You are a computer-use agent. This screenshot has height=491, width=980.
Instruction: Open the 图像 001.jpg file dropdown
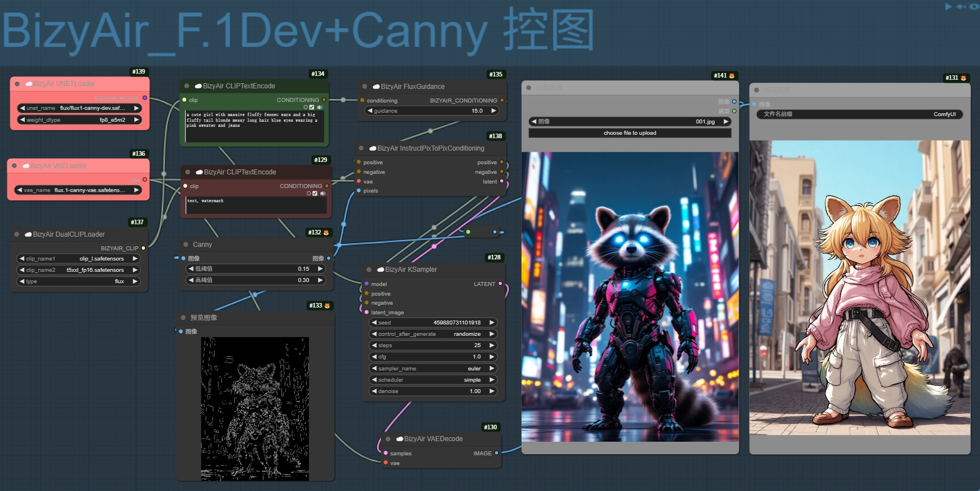630,122
